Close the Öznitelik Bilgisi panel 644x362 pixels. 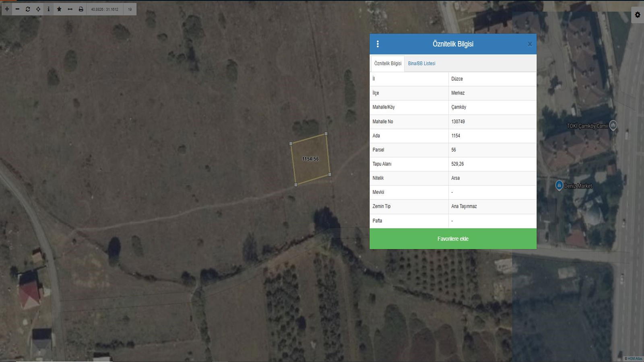tap(530, 44)
